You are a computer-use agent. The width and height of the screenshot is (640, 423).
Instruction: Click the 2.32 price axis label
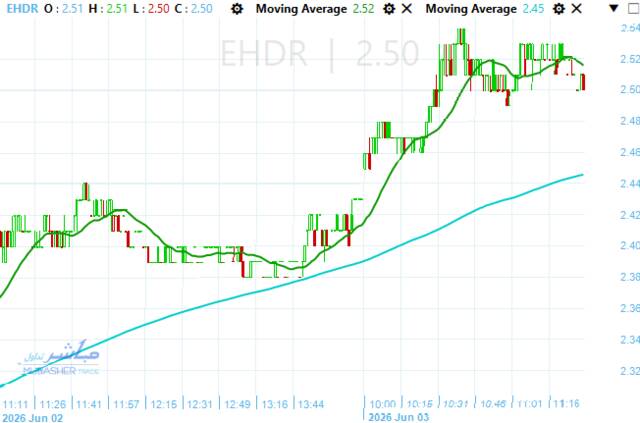coord(630,371)
